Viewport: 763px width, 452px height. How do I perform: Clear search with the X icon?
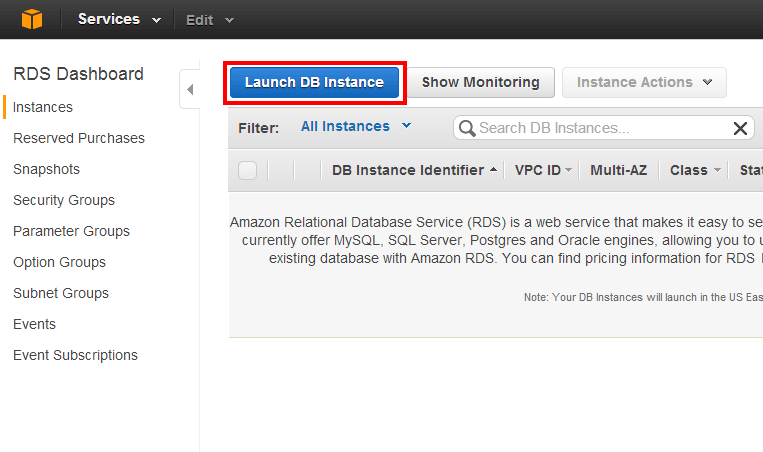(x=741, y=128)
